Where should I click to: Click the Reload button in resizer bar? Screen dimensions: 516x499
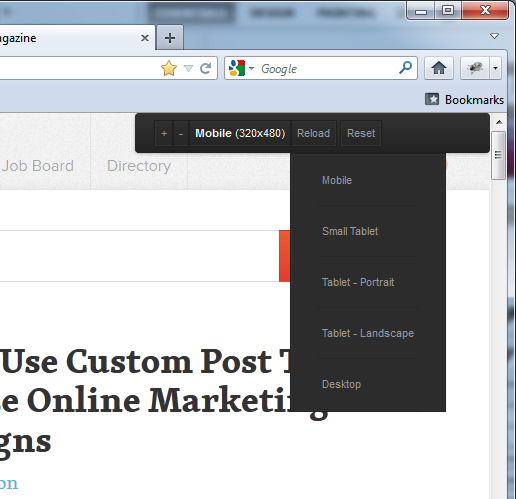coord(313,133)
